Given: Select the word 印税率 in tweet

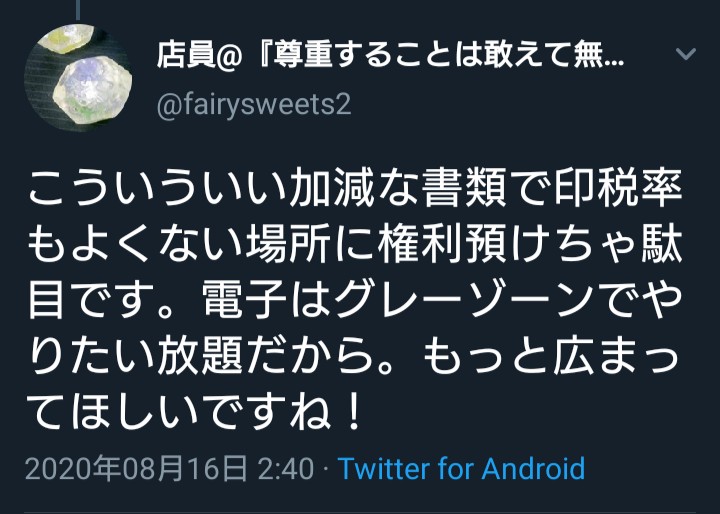Looking at the screenshot, I should [x=618, y=189].
